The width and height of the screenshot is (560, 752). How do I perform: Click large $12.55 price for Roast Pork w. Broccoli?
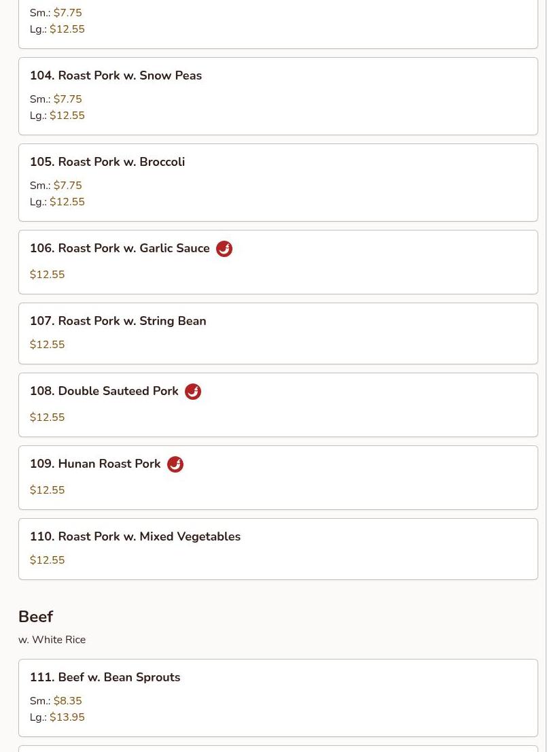coord(67,202)
